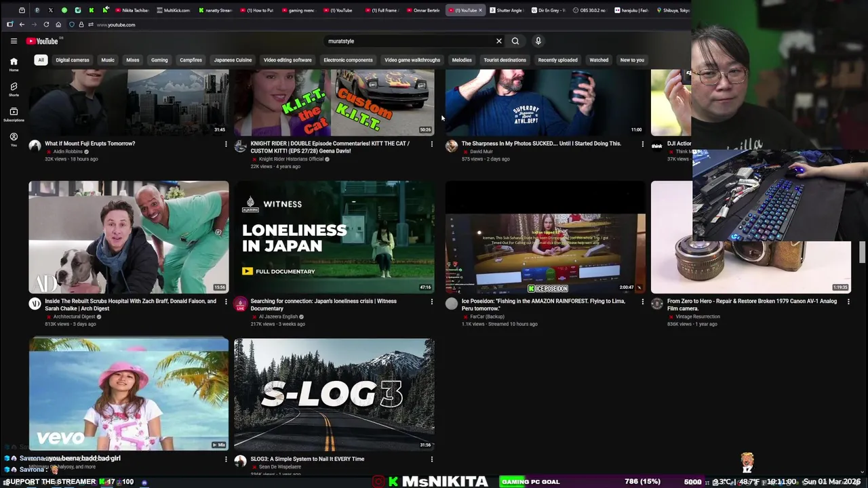Click the page vertical scrollbar thumb
Image resolution: width=868 pixels, height=488 pixels.
(x=863, y=251)
